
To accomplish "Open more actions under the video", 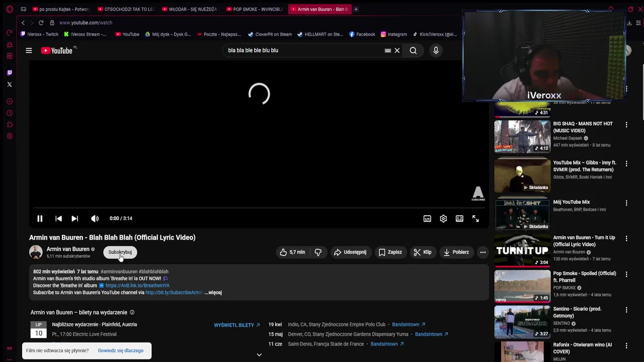I will click(x=483, y=252).
